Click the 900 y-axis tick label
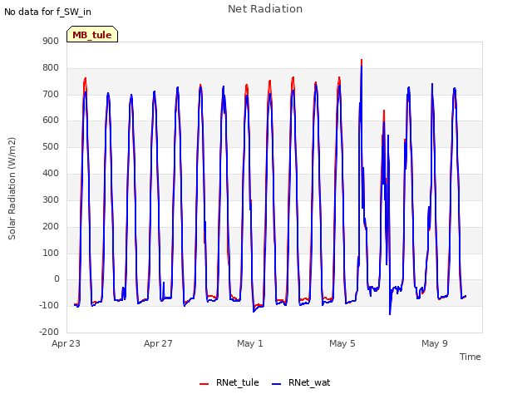This screenshot has height=399, width=532. [51, 41]
